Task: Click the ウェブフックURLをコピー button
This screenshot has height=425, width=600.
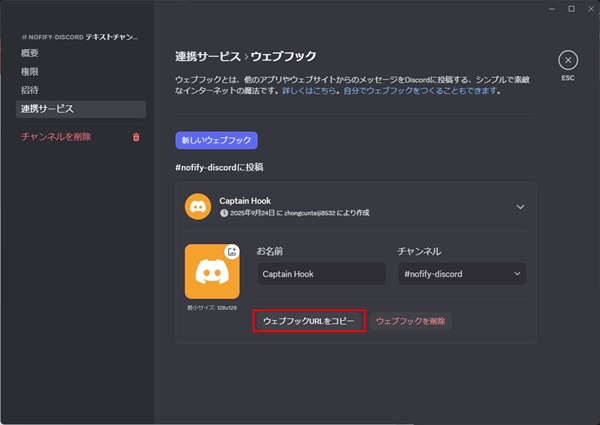Action: tap(309, 321)
